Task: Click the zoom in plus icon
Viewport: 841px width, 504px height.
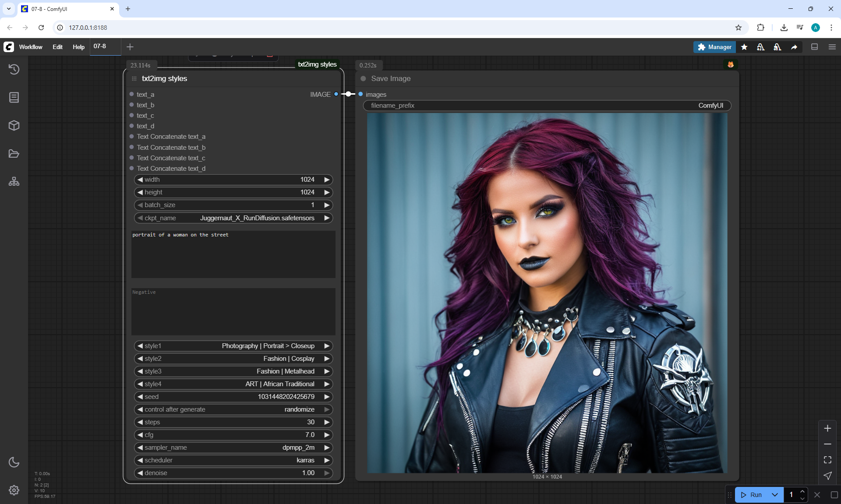Action: click(x=827, y=428)
